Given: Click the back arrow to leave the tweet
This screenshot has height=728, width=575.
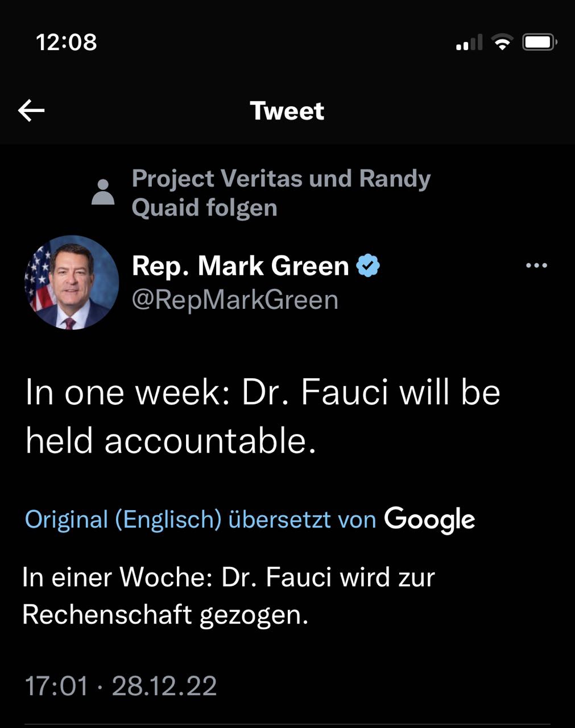Looking at the screenshot, I should 32,110.
